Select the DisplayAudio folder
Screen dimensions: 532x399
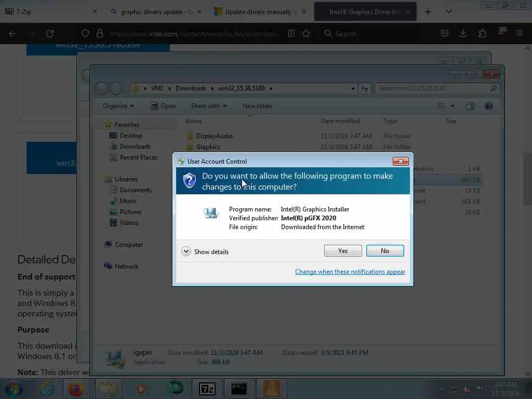[214, 136]
